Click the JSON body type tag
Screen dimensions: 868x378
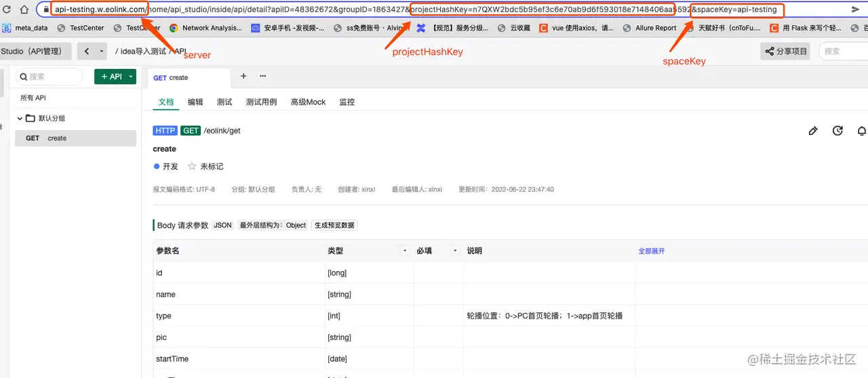222,225
